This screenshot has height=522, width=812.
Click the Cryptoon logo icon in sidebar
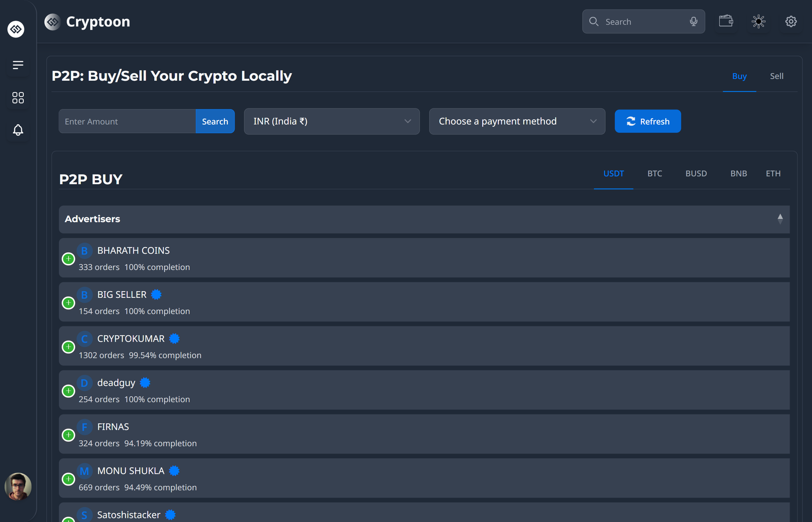click(x=16, y=29)
